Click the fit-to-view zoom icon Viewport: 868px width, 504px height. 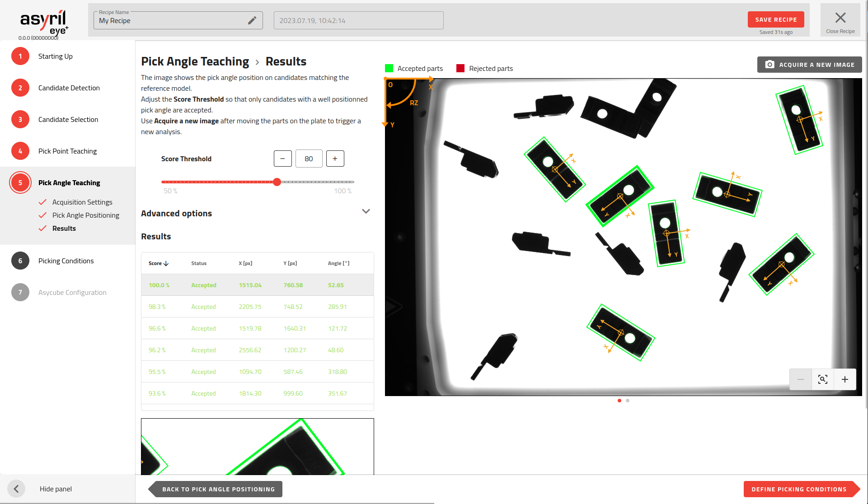point(822,379)
